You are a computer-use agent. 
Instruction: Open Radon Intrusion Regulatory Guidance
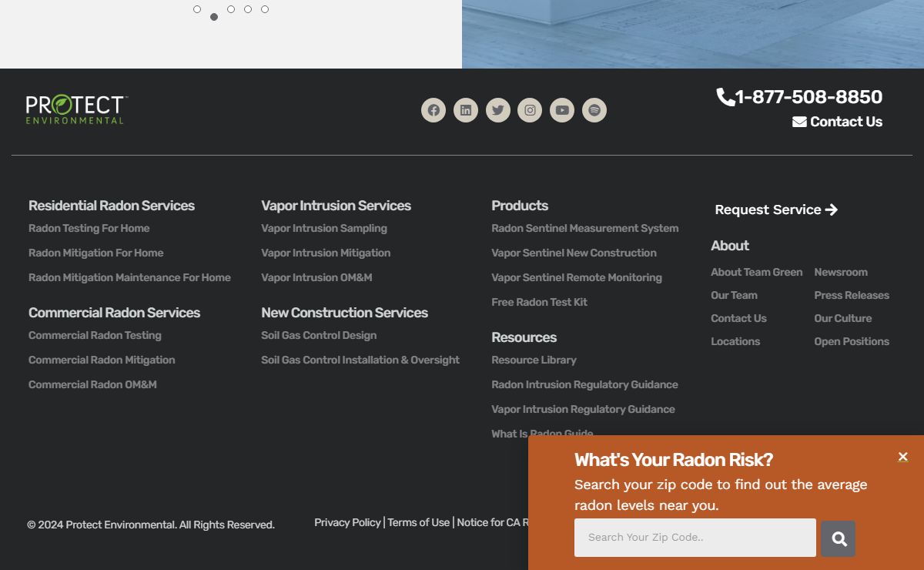click(x=584, y=384)
